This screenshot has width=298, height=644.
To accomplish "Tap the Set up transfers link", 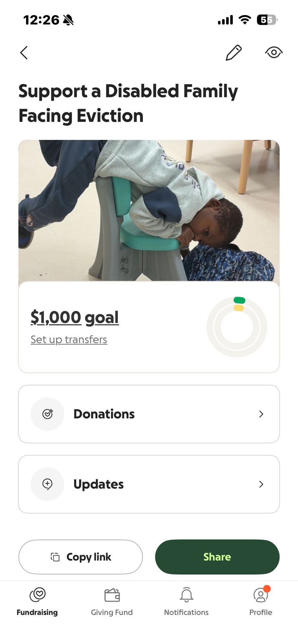I will (x=69, y=339).
